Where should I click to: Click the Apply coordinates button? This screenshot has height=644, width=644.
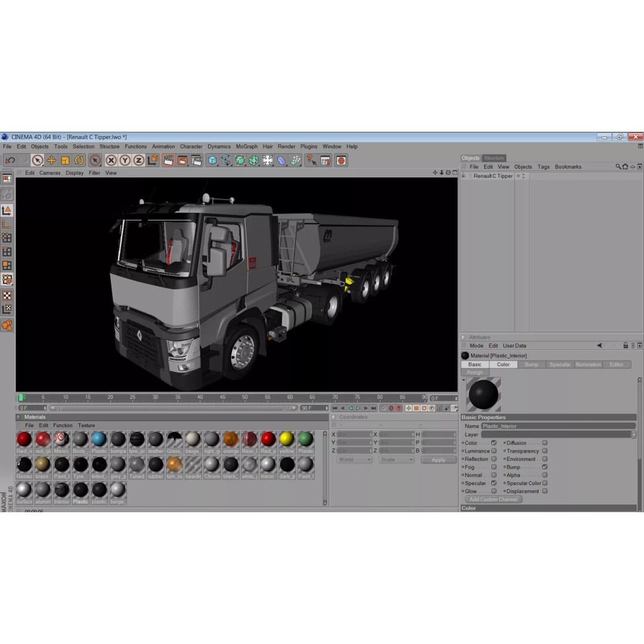coord(438,460)
